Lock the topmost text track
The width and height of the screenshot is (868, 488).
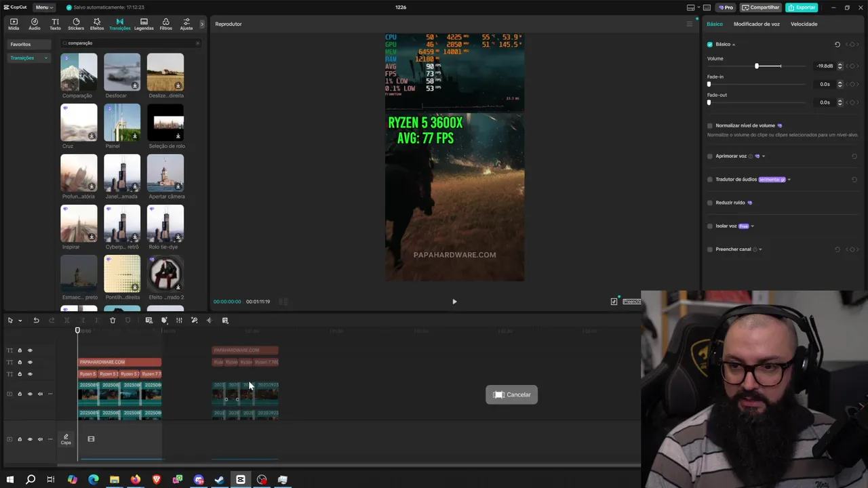20,350
